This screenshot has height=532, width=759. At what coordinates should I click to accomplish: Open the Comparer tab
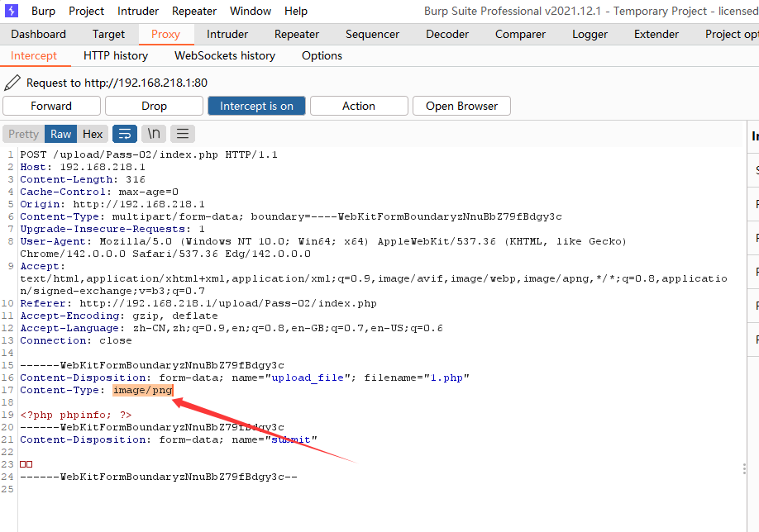coord(520,35)
